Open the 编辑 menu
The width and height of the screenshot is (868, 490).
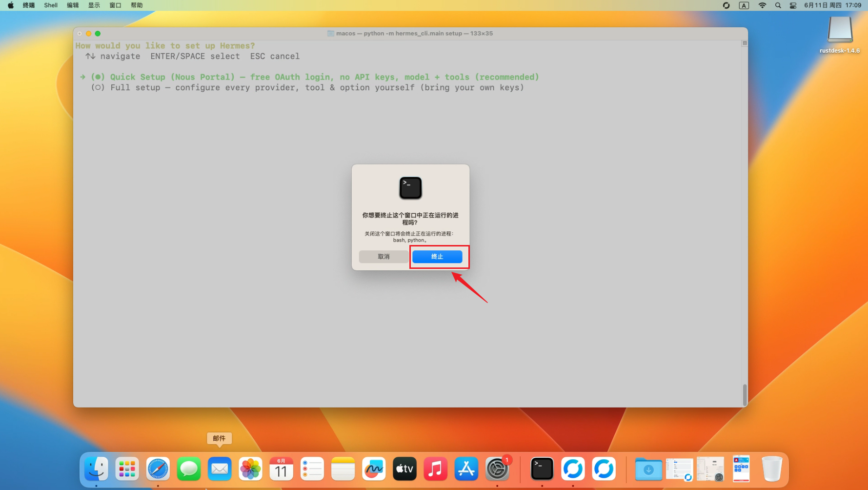click(73, 5)
